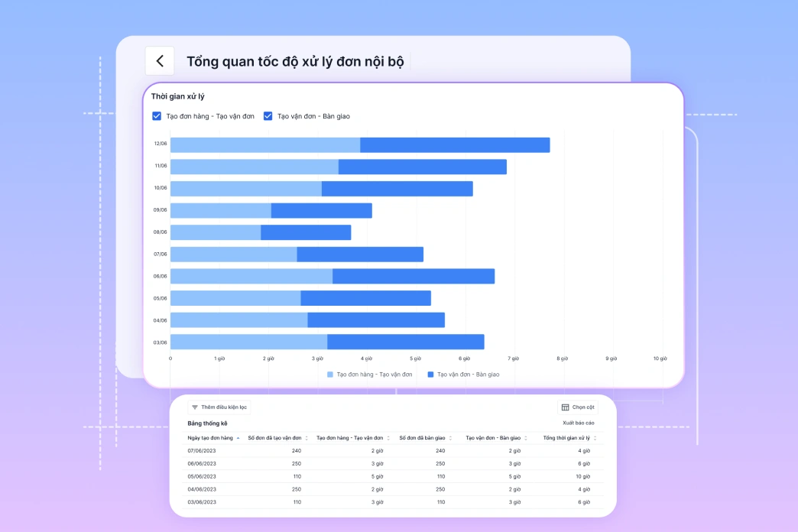Click the filter icon beside Thêm điều kiện lọc
The height and width of the screenshot is (532, 798).
click(195, 407)
